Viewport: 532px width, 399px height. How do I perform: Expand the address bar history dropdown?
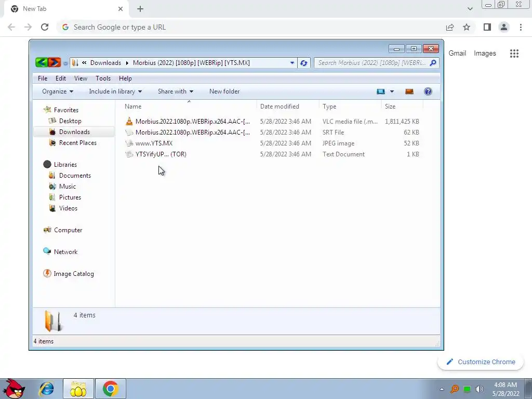(x=292, y=63)
